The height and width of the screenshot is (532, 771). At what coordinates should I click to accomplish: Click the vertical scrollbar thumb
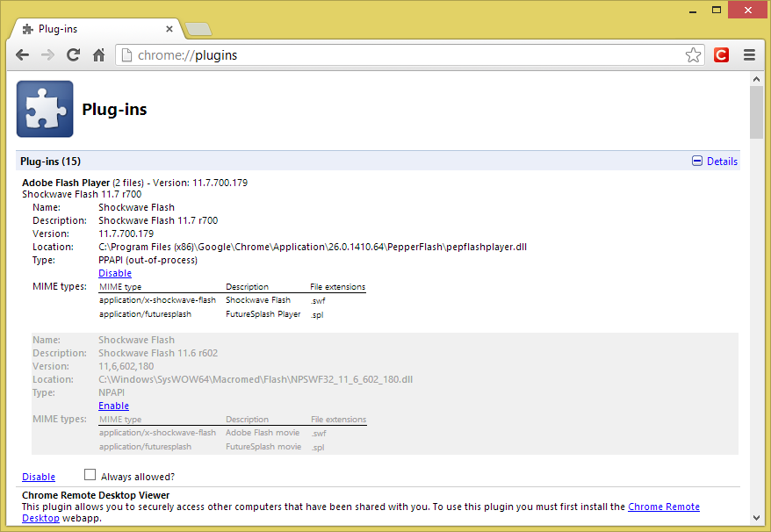(756, 112)
